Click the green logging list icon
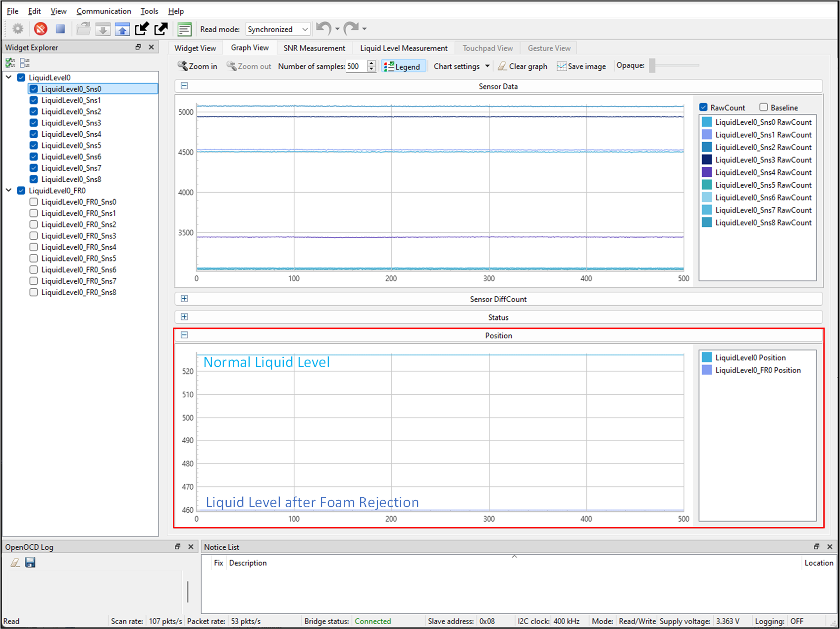Image resolution: width=840 pixels, height=629 pixels. click(x=184, y=29)
